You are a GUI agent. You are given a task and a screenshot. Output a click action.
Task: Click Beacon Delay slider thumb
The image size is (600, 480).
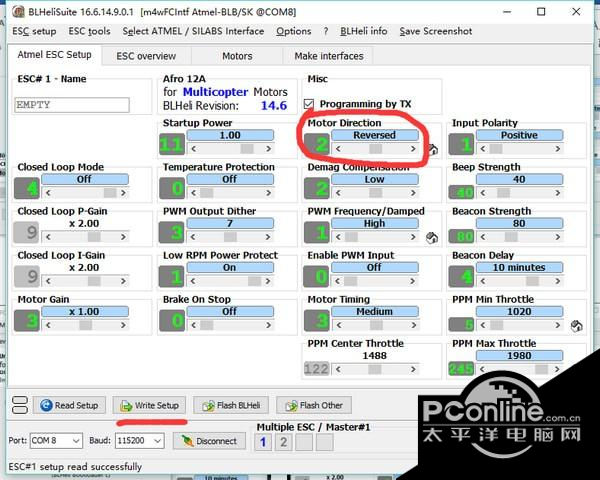(x=532, y=281)
